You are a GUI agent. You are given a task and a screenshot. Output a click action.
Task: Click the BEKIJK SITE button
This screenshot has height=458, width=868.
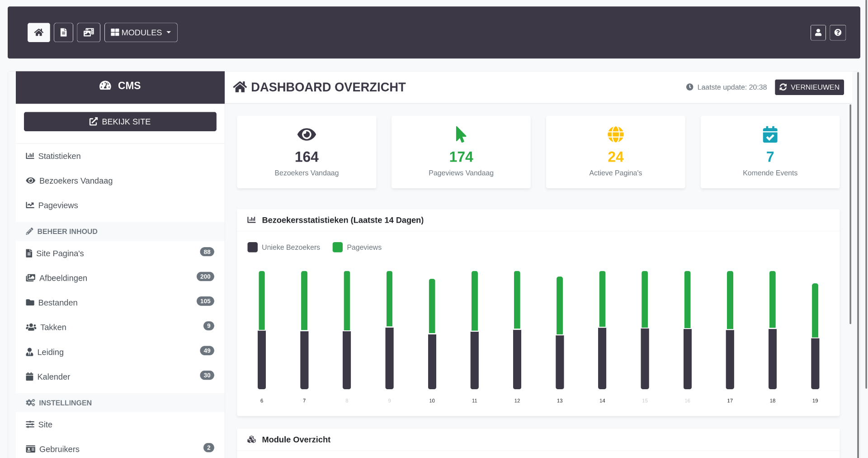click(120, 122)
